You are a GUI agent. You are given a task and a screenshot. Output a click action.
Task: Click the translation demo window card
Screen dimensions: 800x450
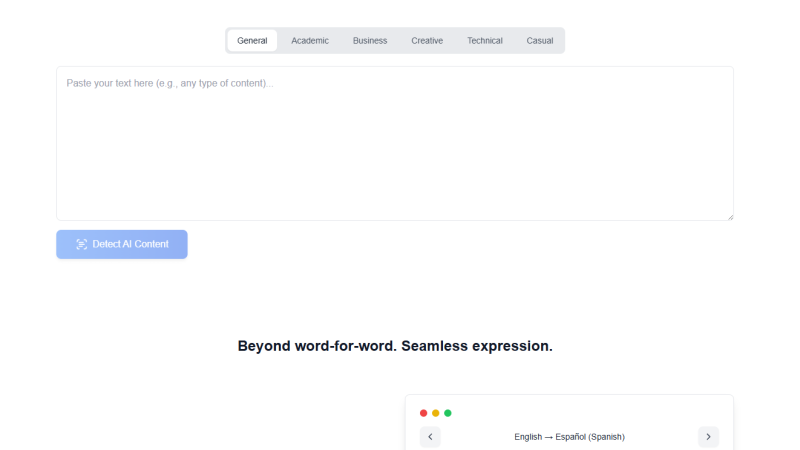(x=569, y=422)
